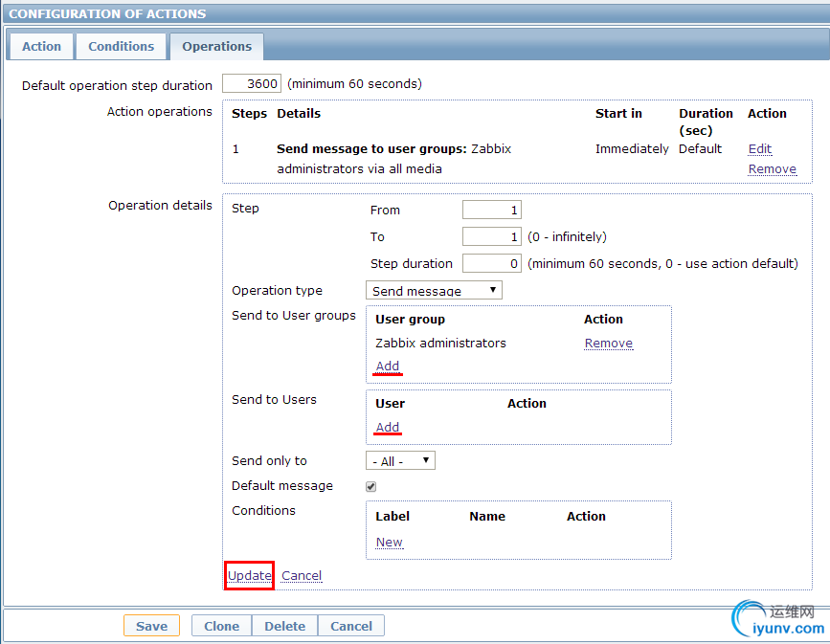830x644 pixels.
Task: Click the Step duration input field
Action: point(491,263)
